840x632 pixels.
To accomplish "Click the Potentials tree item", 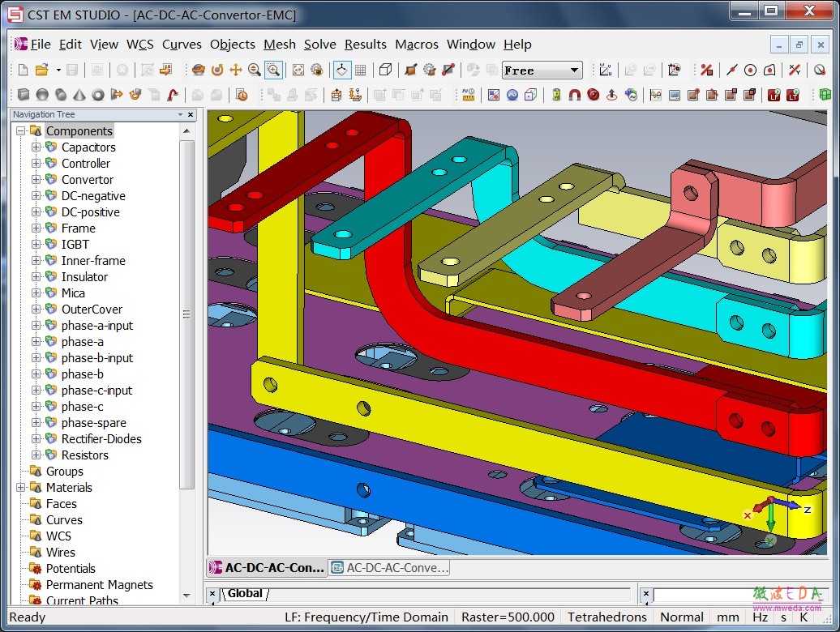I will (x=71, y=569).
